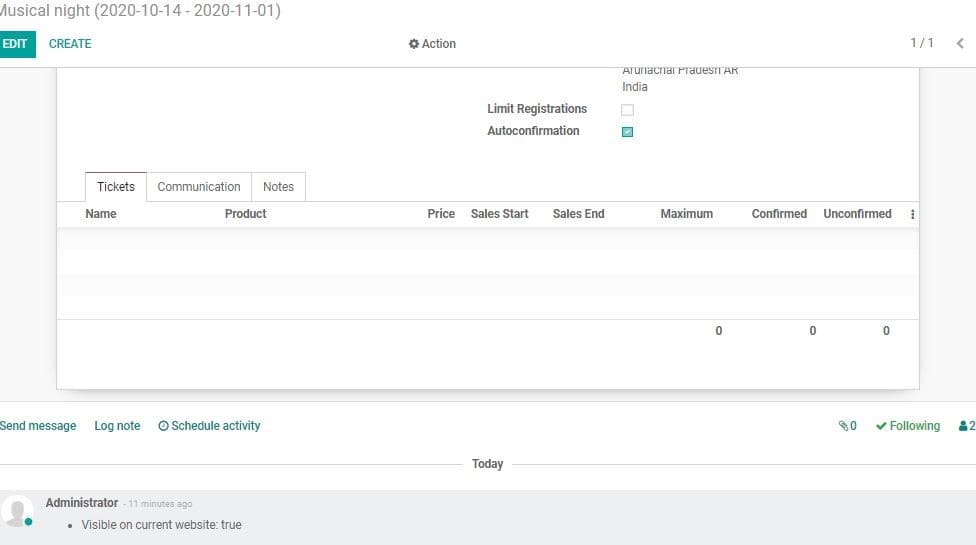
Task: Click the 1 / 1 pager counter
Action: click(x=922, y=43)
